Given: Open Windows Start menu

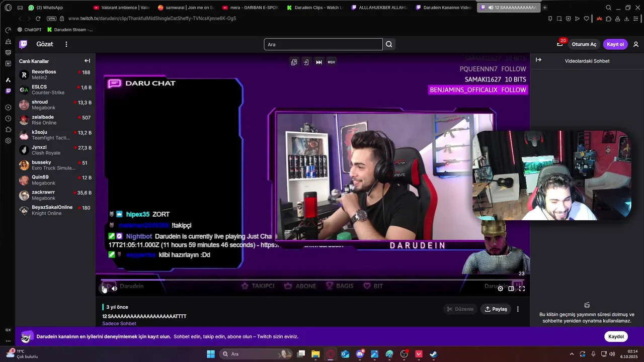Looking at the screenshot, I should pyautogui.click(x=210, y=354).
